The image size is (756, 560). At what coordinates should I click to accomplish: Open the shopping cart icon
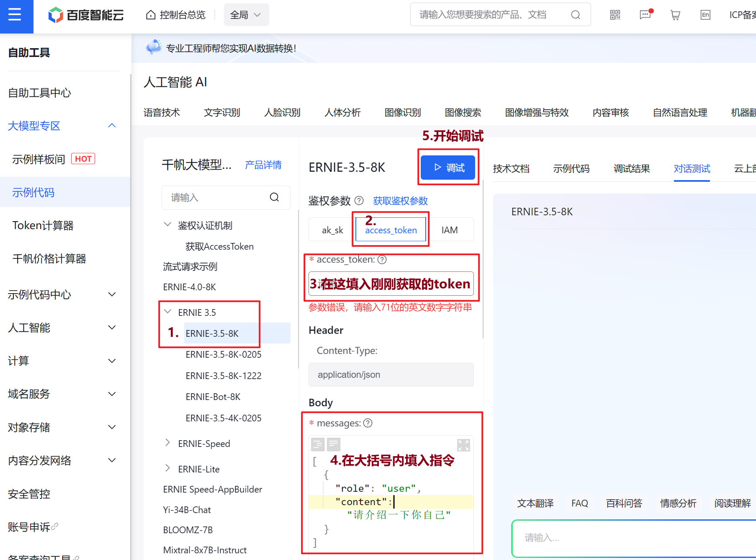pyautogui.click(x=675, y=15)
